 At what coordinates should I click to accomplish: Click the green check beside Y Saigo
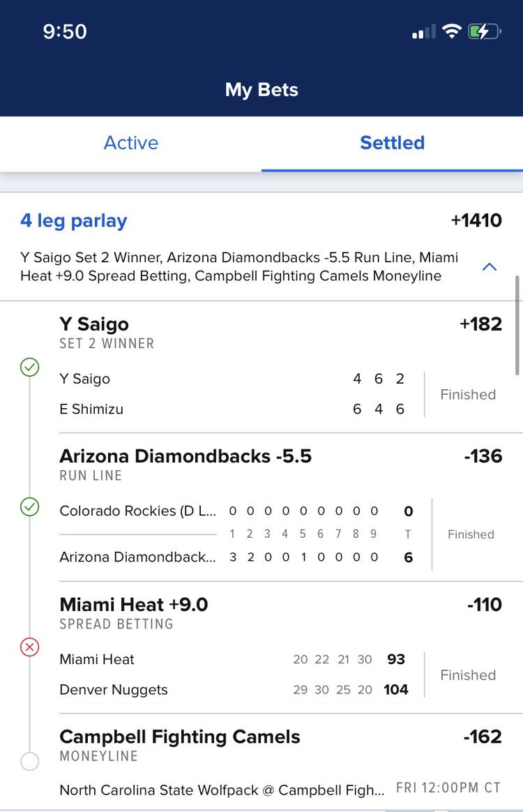[29, 367]
